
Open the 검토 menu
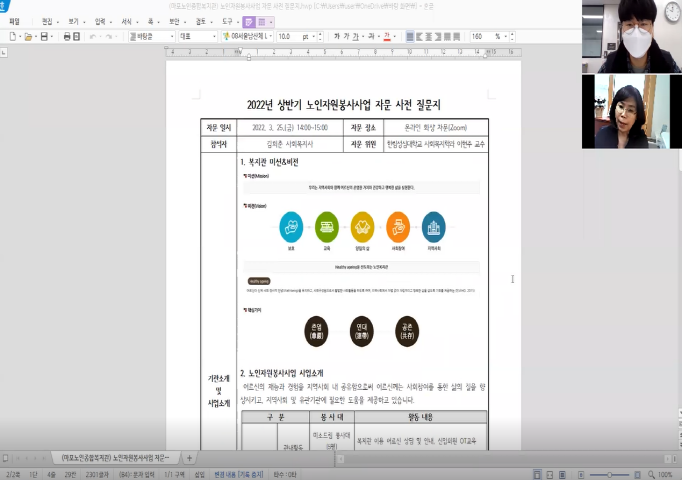(201, 22)
